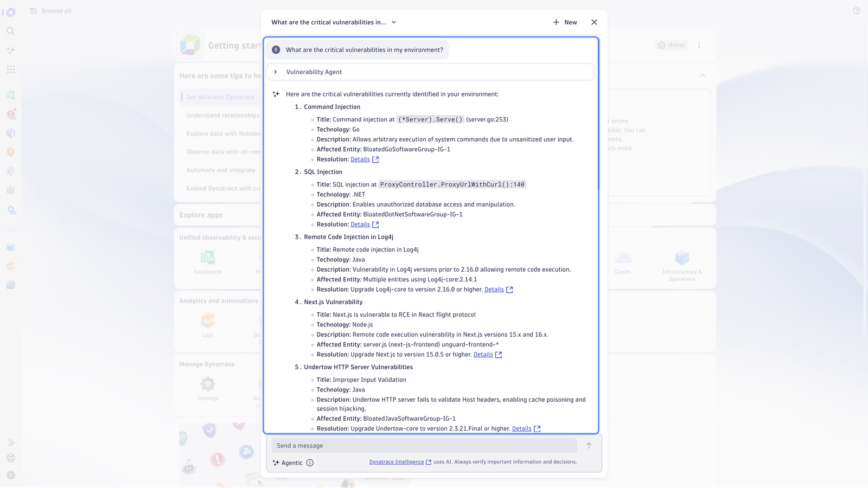Open the search icon in sidebar
The image size is (868, 488).
(x=11, y=31)
